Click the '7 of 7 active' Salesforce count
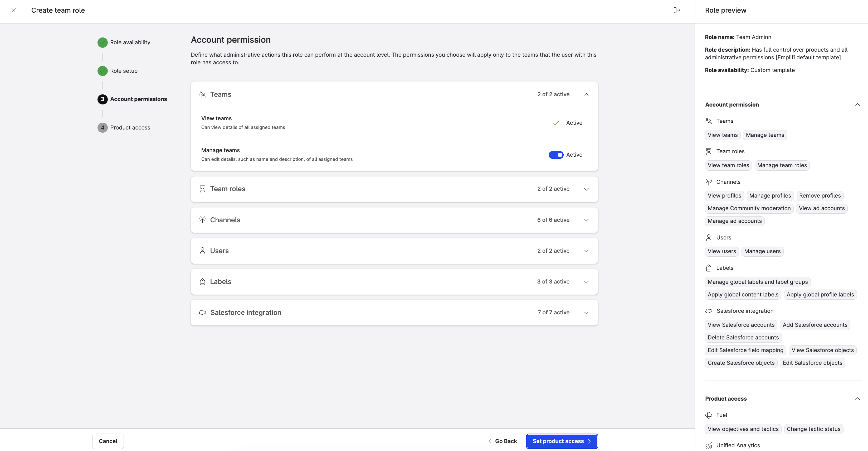Viewport: 868px width, 451px height. (x=554, y=313)
